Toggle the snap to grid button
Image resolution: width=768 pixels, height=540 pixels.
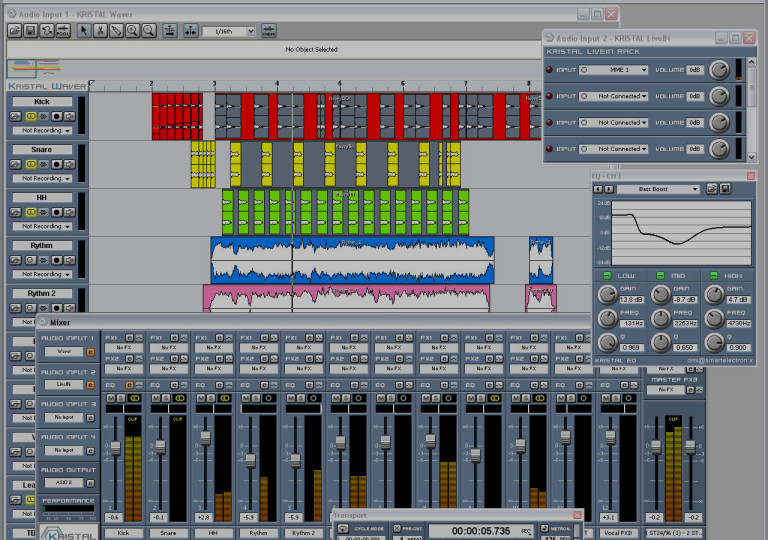(x=190, y=31)
